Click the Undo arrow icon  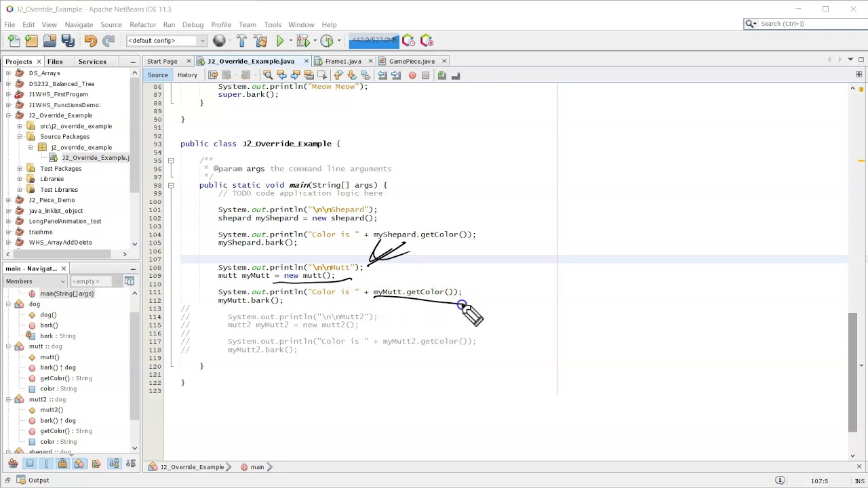90,41
